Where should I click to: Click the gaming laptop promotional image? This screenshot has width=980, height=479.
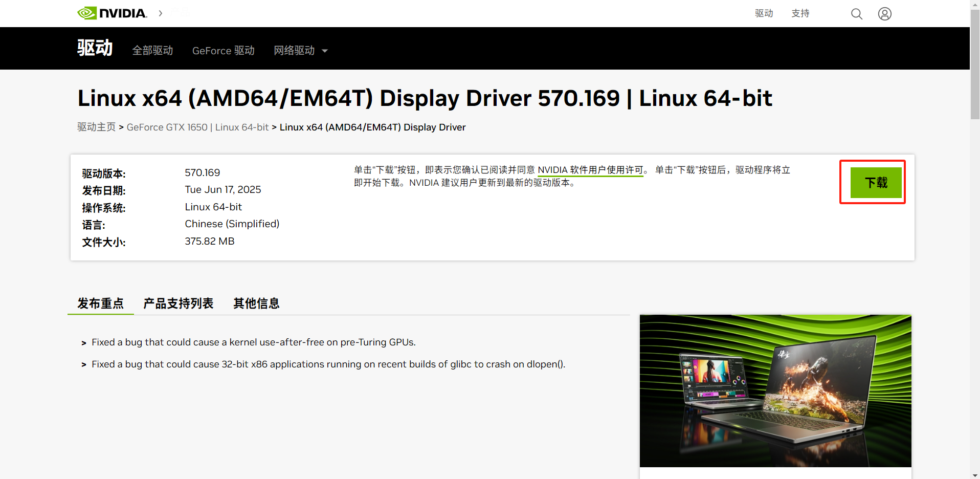pyautogui.click(x=775, y=391)
